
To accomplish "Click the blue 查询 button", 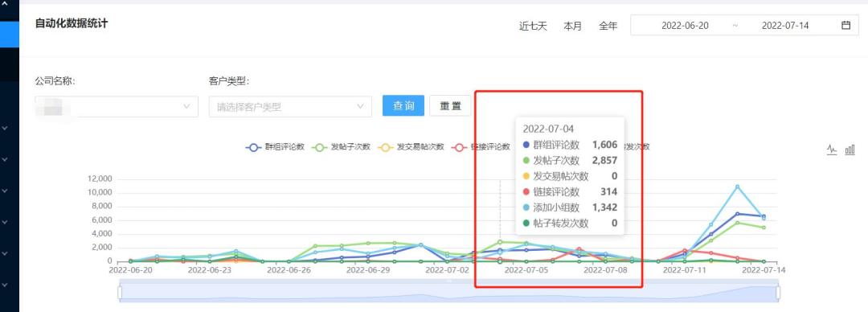I will coord(403,105).
